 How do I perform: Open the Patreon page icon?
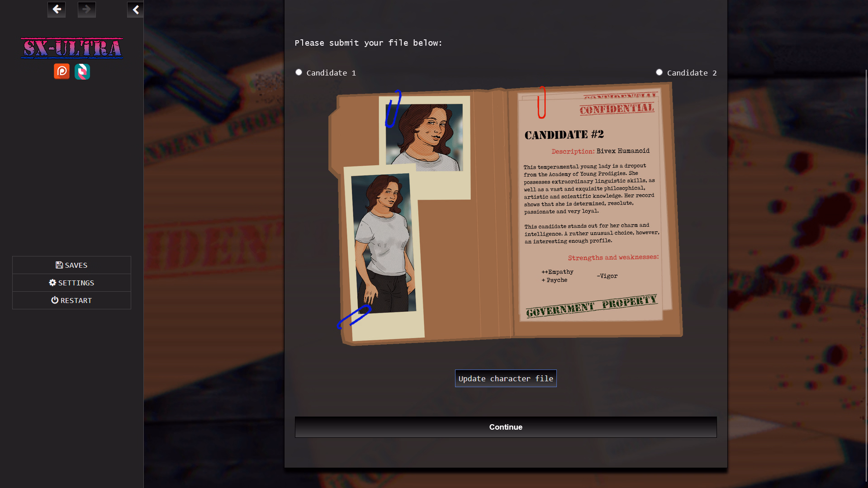(x=62, y=71)
